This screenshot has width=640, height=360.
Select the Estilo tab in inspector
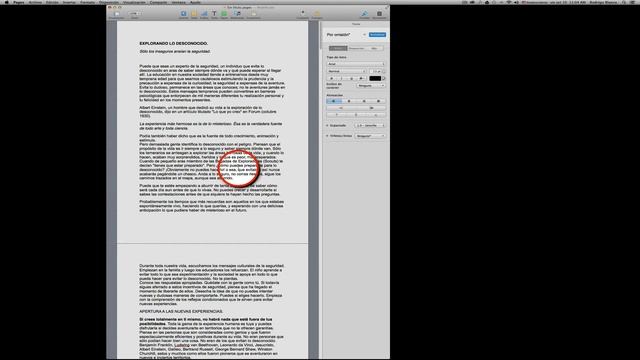point(338,48)
